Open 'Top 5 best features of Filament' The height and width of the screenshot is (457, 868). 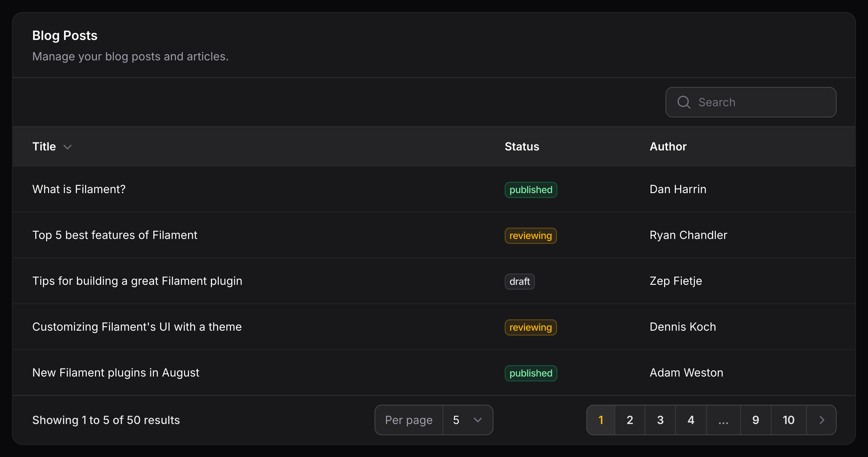[x=115, y=235]
